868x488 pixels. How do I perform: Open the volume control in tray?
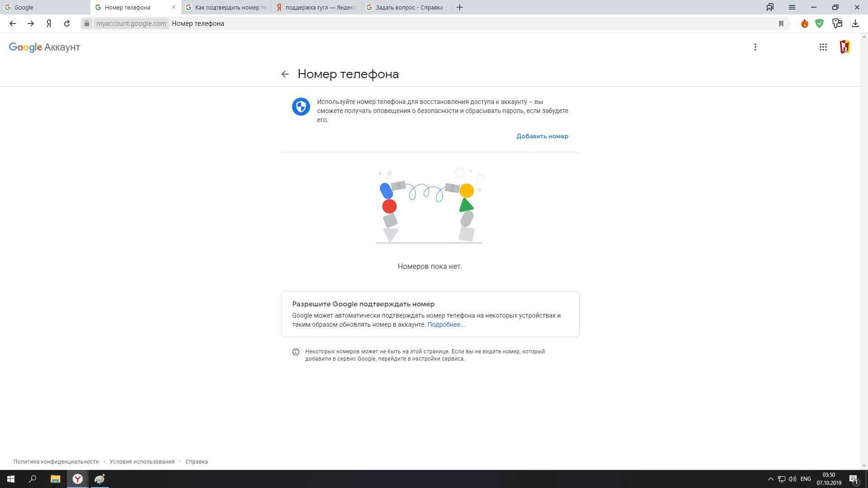point(792,479)
